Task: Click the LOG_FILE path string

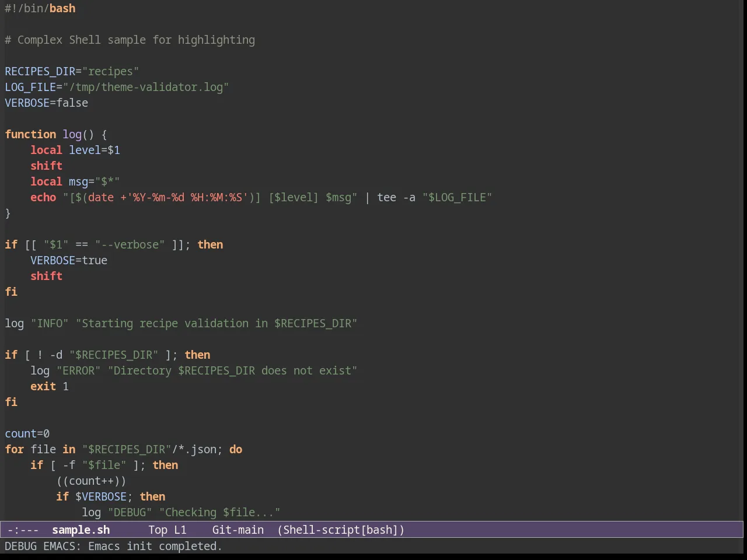Action: coord(146,87)
